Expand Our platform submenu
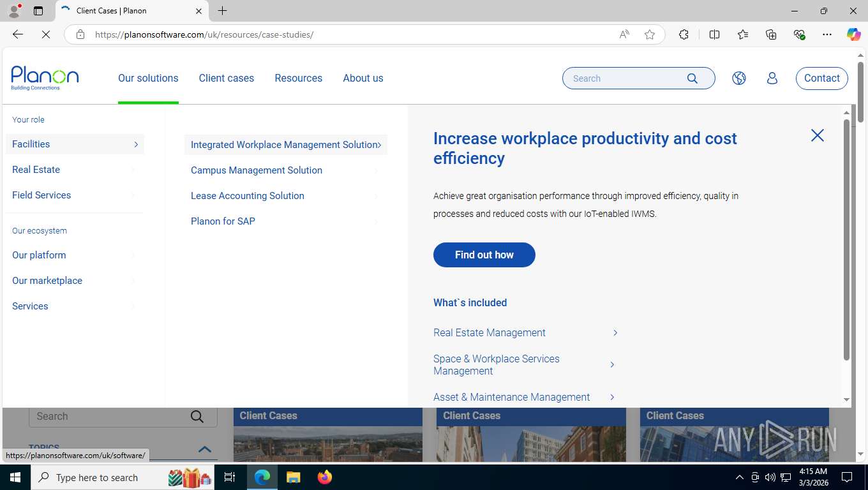 [x=75, y=255]
